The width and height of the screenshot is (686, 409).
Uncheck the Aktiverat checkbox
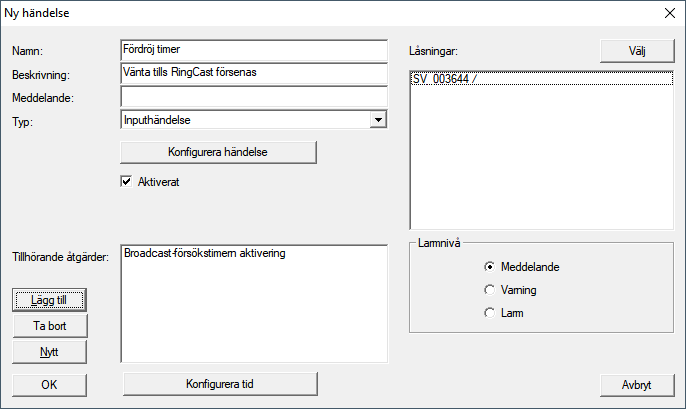pos(127,182)
